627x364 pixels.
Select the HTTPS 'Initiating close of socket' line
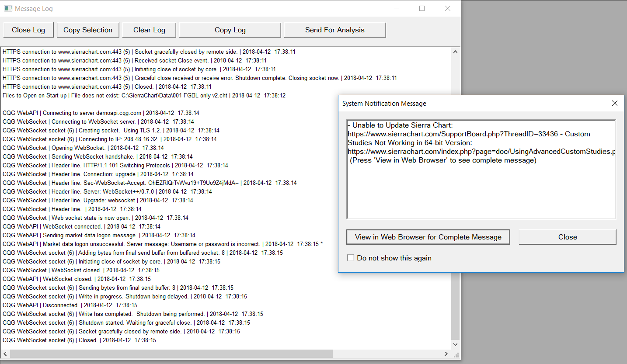pyautogui.click(x=139, y=69)
